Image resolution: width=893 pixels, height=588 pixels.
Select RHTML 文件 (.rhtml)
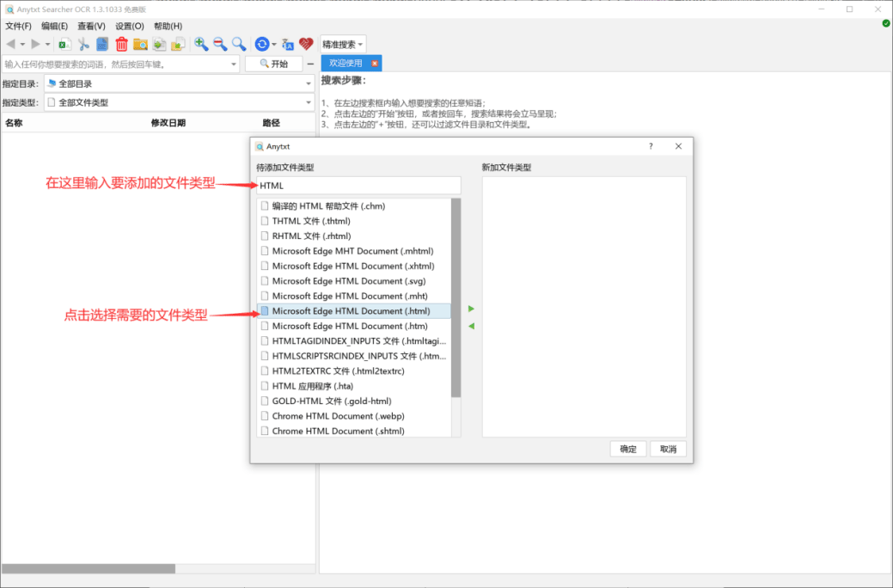353,236
